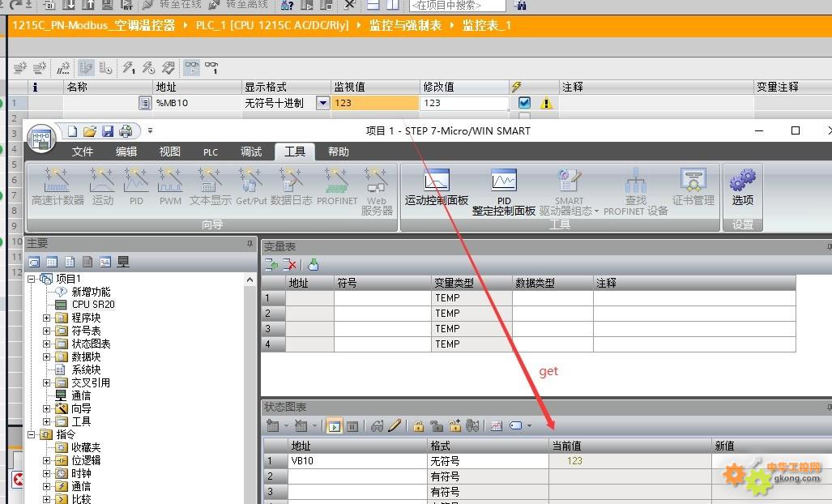This screenshot has height=504, width=832.
Task: Click the chart status play icon
Action: (x=333, y=426)
